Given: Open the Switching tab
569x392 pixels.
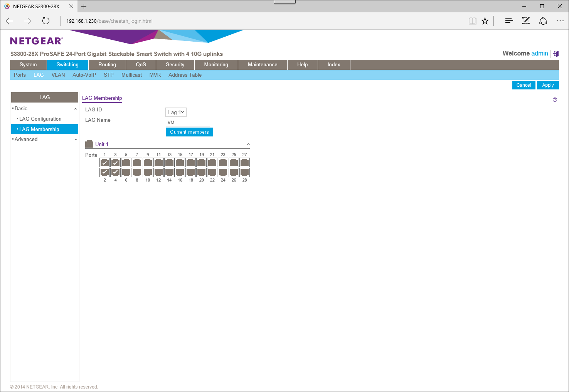Looking at the screenshot, I should point(67,65).
